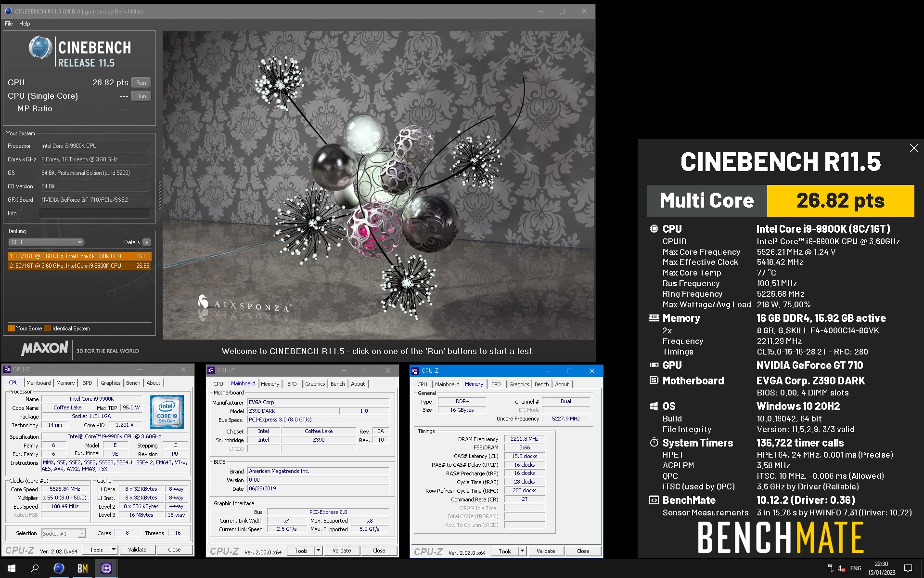Open the Cinebench Help menu
The height and width of the screenshot is (578, 924).
pyautogui.click(x=25, y=24)
